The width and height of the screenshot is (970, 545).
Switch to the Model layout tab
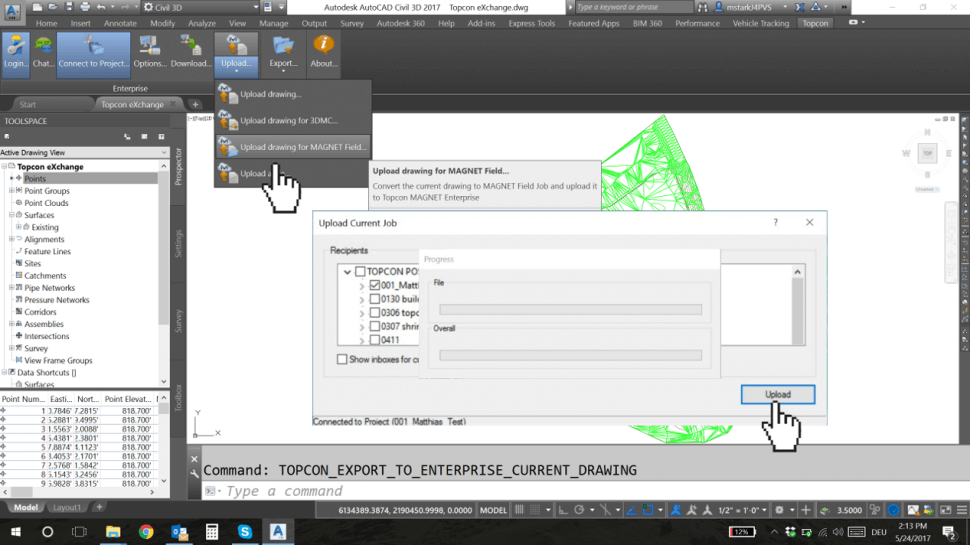click(x=25, y=507)
